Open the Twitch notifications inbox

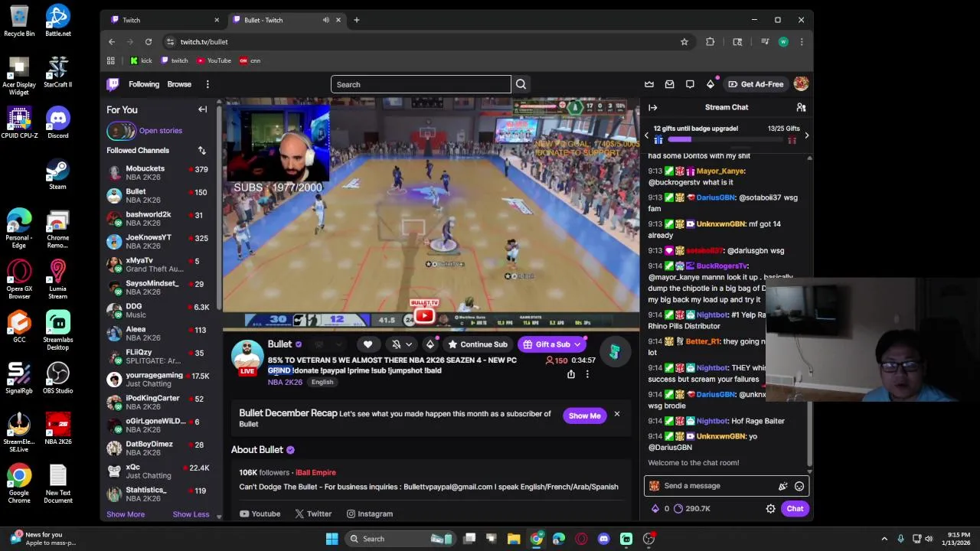[x=669, y=84]
